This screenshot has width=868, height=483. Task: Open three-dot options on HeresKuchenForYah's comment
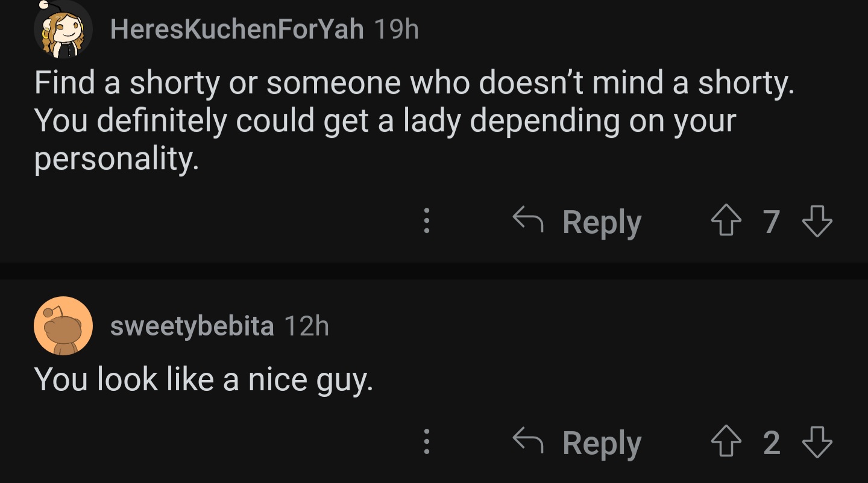coord(426,222)
